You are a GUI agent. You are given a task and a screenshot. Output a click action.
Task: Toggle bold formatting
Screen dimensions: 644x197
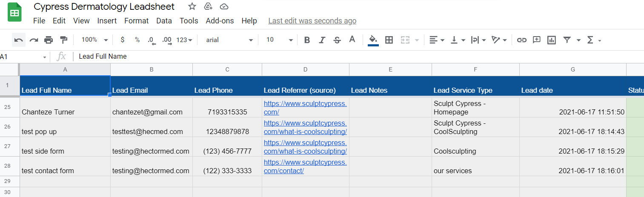pyautogui.click(x=307, y=40)
